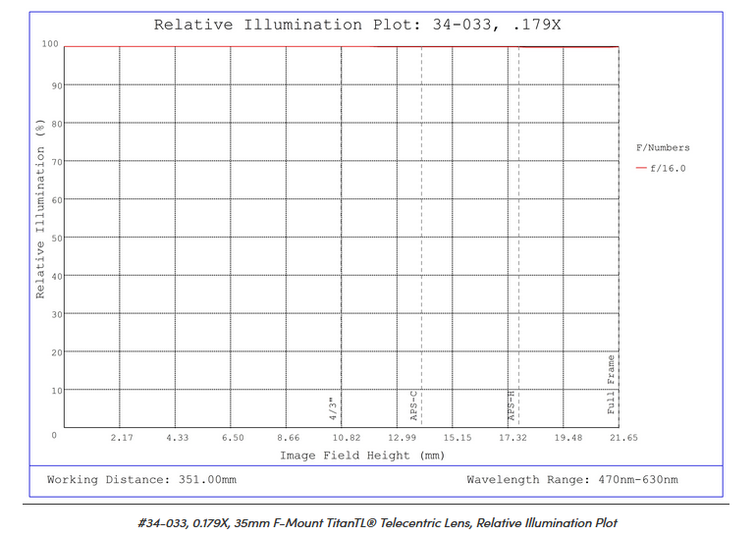Click the Image Field Height axis label
This screenshot has width=756, height=537.
(362, 456)
